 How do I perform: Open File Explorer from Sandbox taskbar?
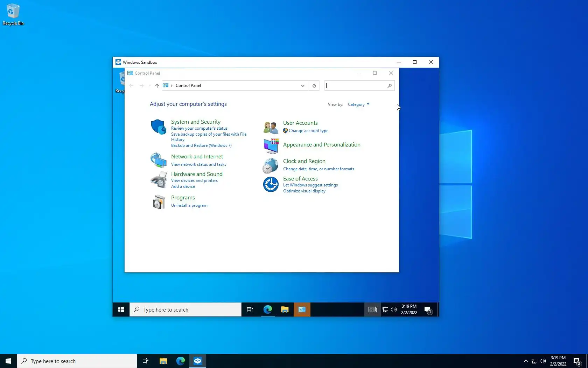click(285, 309)
